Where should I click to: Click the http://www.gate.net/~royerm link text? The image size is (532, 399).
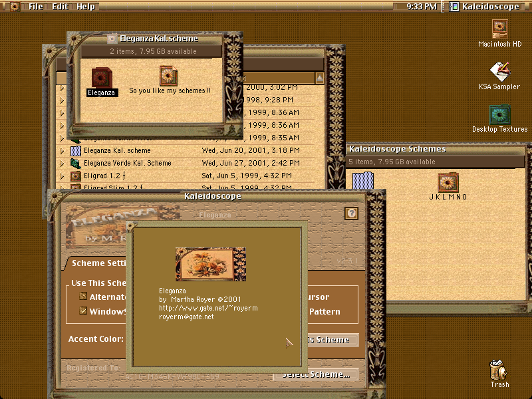pos(208,308)
